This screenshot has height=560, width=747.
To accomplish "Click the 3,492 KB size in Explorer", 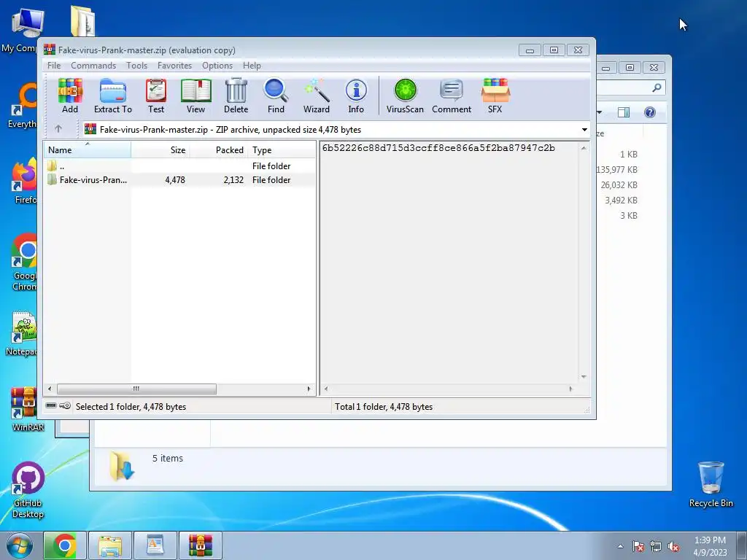I will point(622,200).
